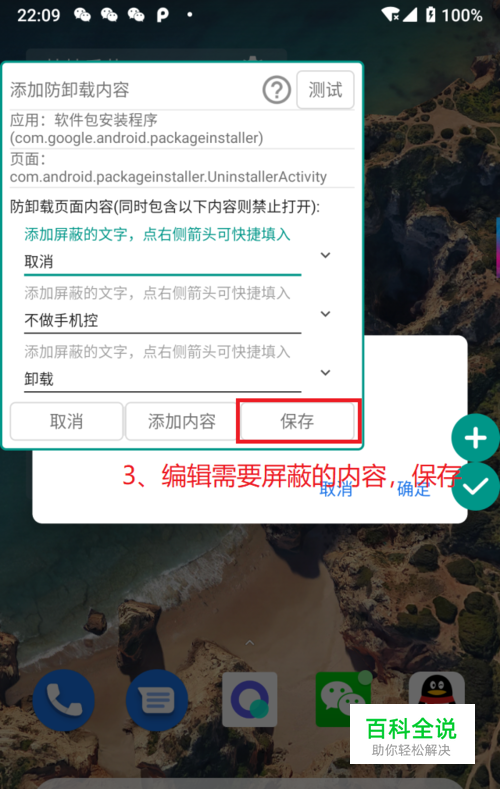Open the Messages app icon
Screen dimensions: 500x789
[x=157, y=700]
